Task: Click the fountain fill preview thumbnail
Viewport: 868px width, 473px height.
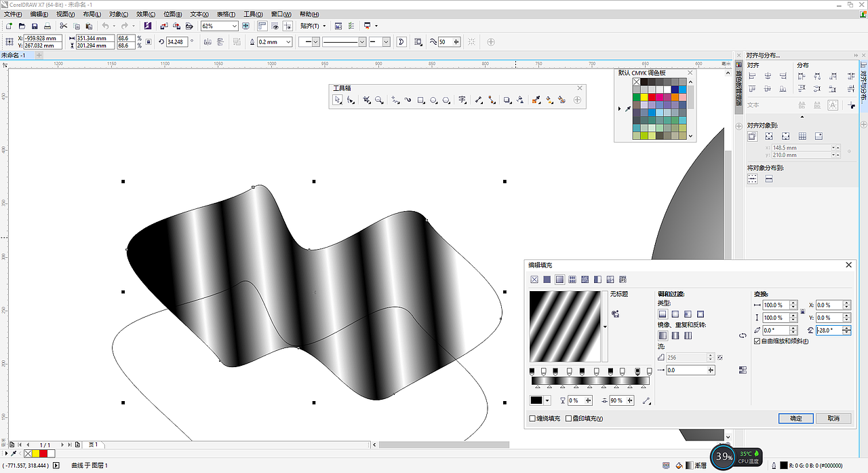Action: (x=566, y=326)
